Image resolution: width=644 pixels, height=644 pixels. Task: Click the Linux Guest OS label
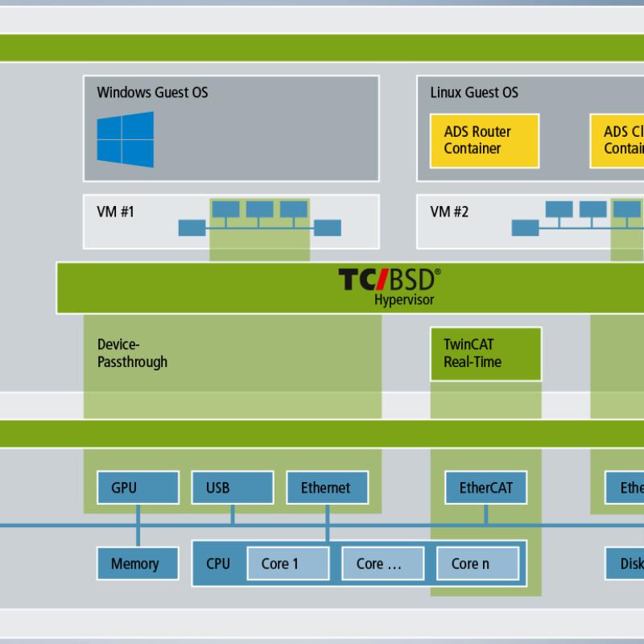(x=474, y=93)
